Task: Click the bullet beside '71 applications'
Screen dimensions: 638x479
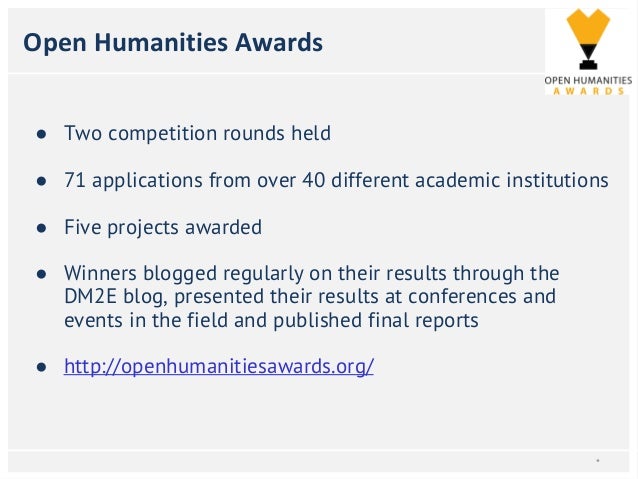Action: click(x=42, y=181)
